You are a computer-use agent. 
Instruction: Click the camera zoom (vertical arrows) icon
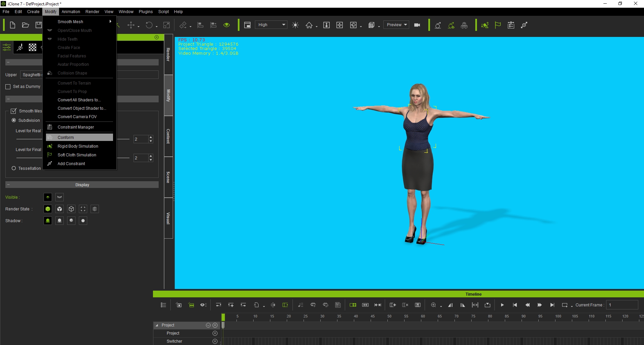click(x=326, y=25)
